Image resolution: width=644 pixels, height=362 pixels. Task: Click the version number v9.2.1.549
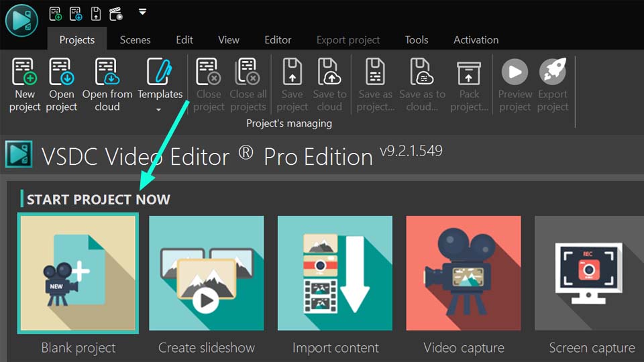411,151
